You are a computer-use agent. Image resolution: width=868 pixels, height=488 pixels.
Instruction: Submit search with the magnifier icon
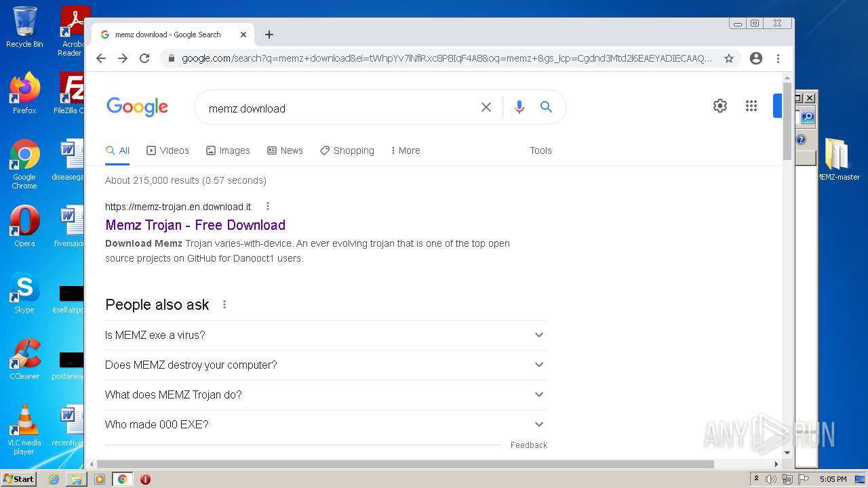tap(546, 107)
